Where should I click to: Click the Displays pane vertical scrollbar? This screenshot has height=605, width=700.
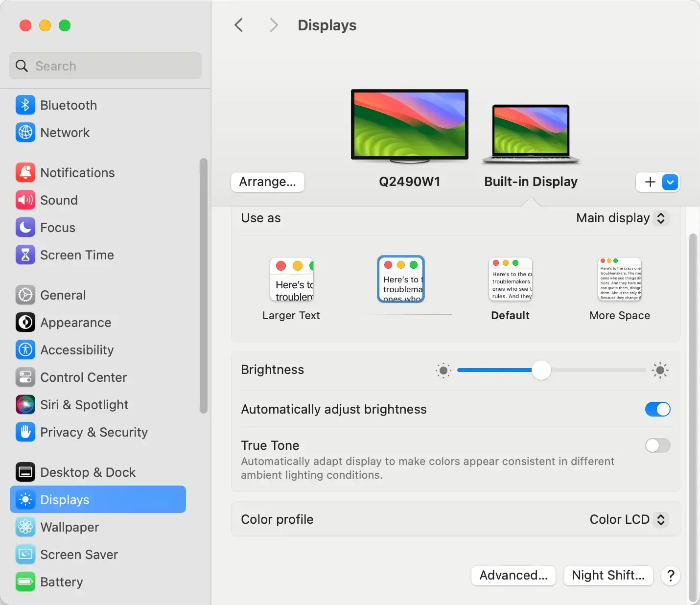[692, 418]
